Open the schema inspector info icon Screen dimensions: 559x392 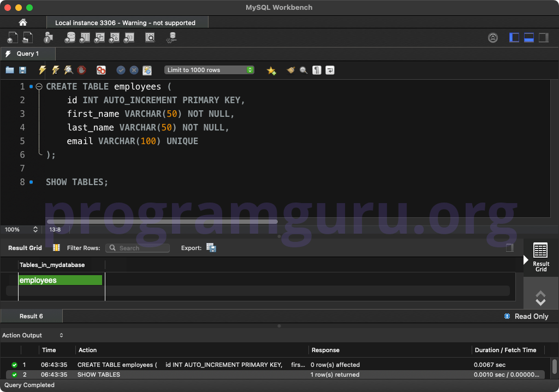pos(48,38)
